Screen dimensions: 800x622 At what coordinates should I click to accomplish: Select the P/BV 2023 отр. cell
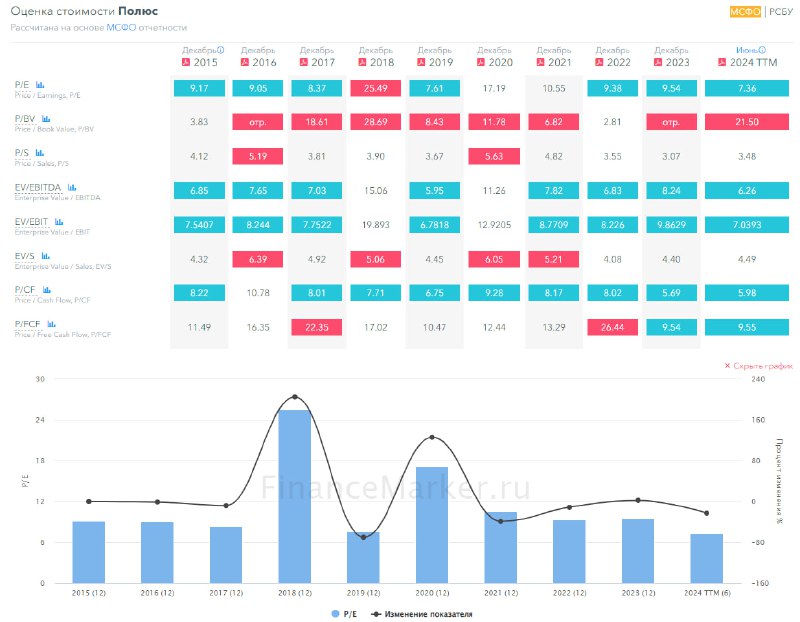click(x=671, y=122)
